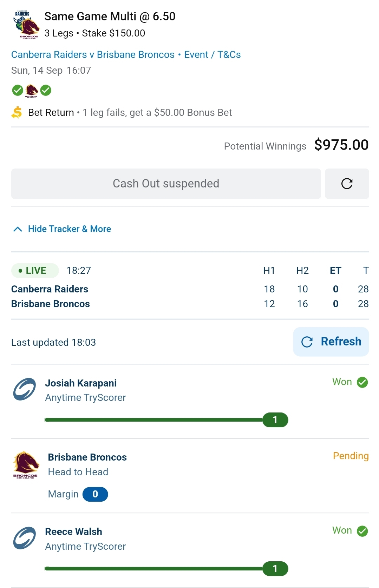Click the Cash Out suspended button
The height and width of the screenshot is (588, 379).
click(166, 184)
